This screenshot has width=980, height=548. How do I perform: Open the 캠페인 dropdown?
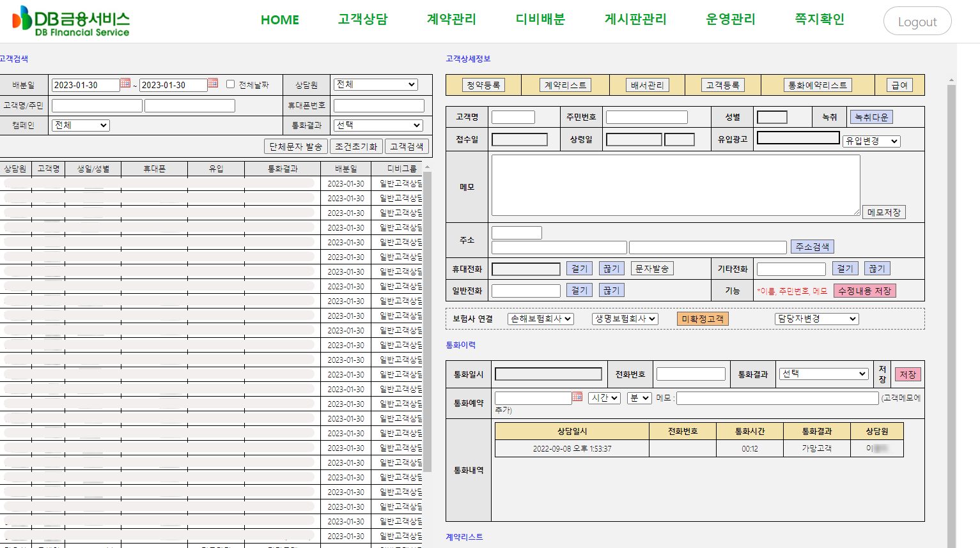point(81,125)
